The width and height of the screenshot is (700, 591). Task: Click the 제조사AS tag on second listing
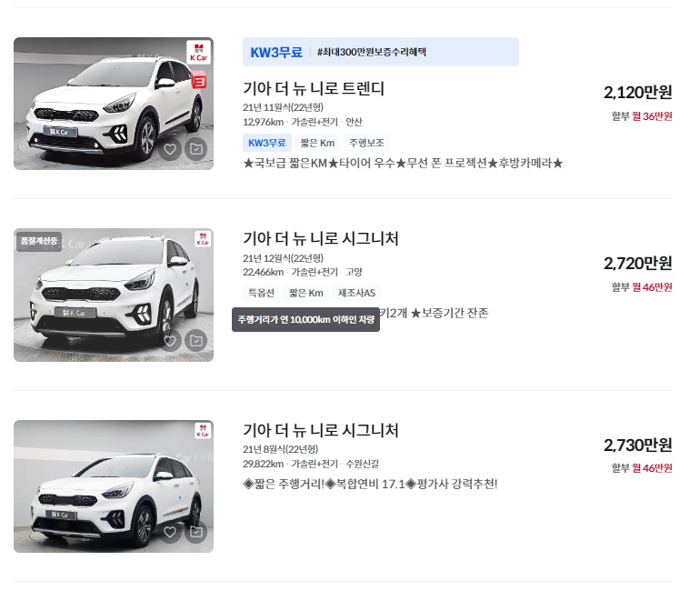point(356,293)
